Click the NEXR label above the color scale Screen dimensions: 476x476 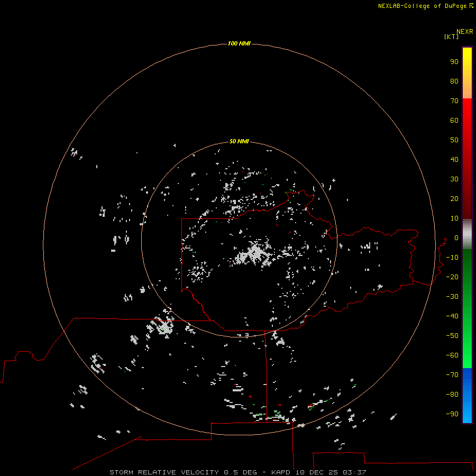tap(465, 32)
